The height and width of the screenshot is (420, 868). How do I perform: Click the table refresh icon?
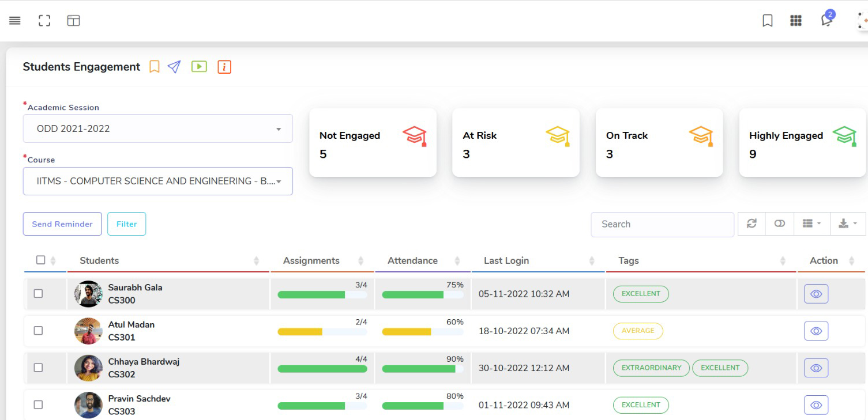coord(751,224)
